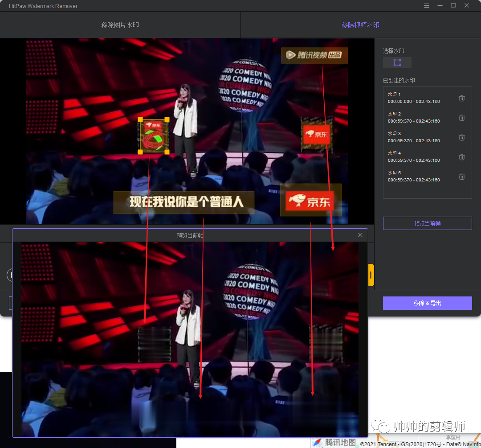Select the large 京东 watermark box beside subtitle
Viewport: 481px width, 448px height.
tap(311, 200)
